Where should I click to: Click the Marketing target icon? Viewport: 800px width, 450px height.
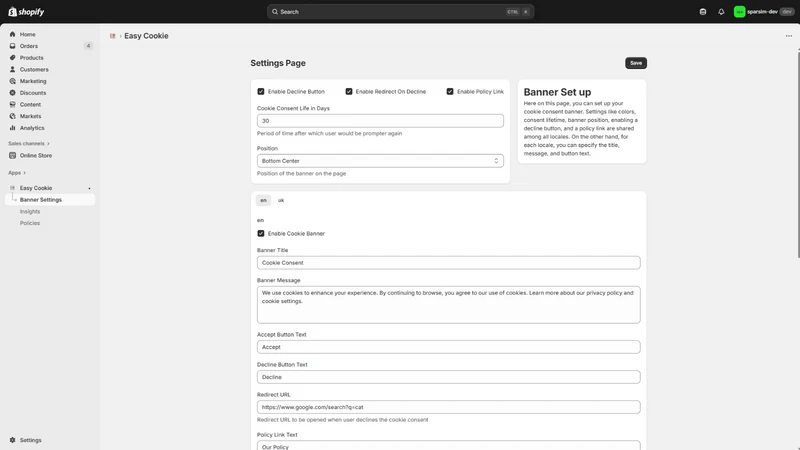12,81
